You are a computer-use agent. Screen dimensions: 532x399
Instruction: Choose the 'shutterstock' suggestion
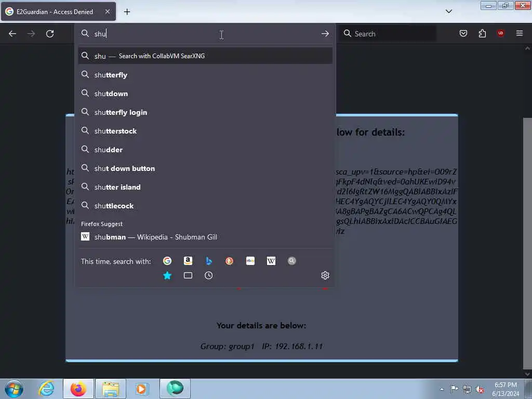(x=205, y=131)
